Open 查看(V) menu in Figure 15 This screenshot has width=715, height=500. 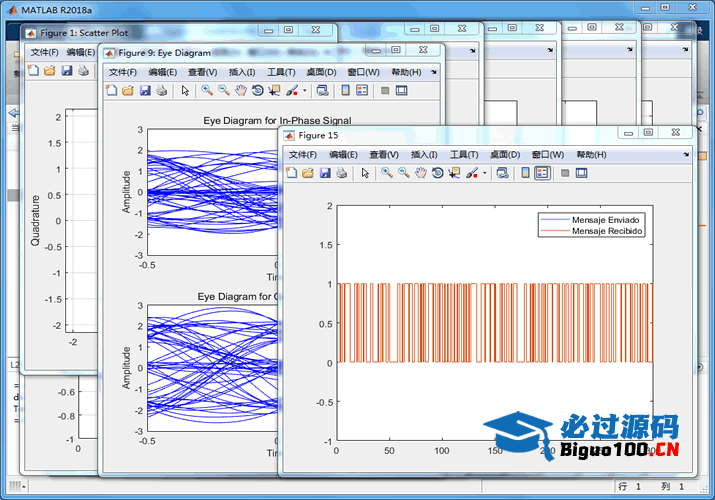(384, 155)
